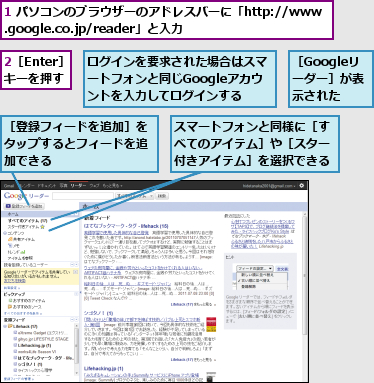The image size is (374, 383).
Task: Select ホーム in the sidebar
Action: pyautogui.click(x=40, y=214)
